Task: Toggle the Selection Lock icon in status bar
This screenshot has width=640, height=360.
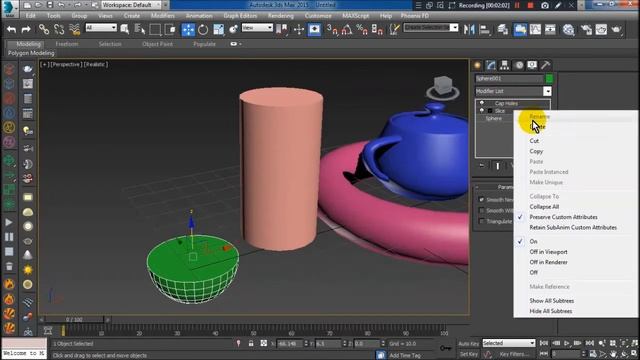Action: click(x=251, y=343)
